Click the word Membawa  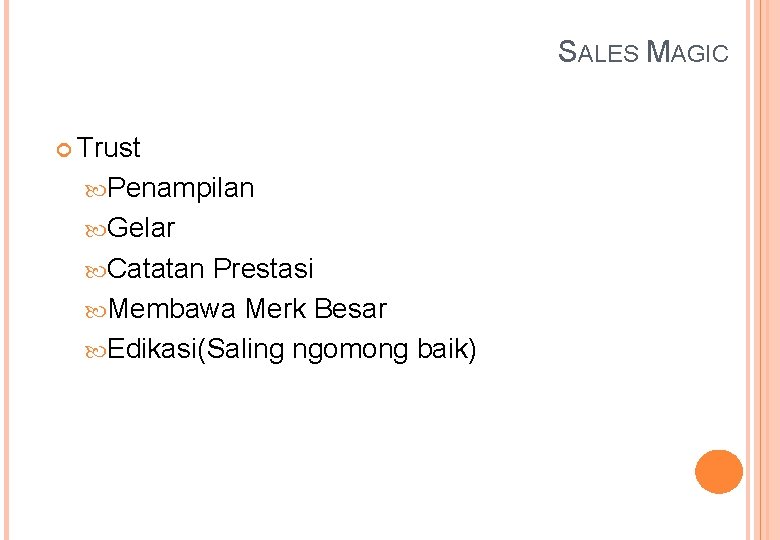(172, 309)
